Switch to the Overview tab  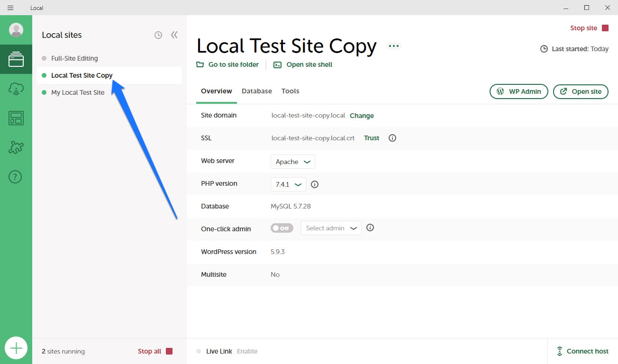(x=217, y=91)
